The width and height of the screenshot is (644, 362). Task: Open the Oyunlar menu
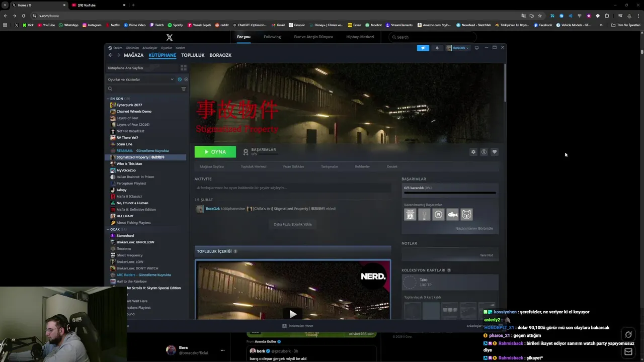[x=166, y=48]
